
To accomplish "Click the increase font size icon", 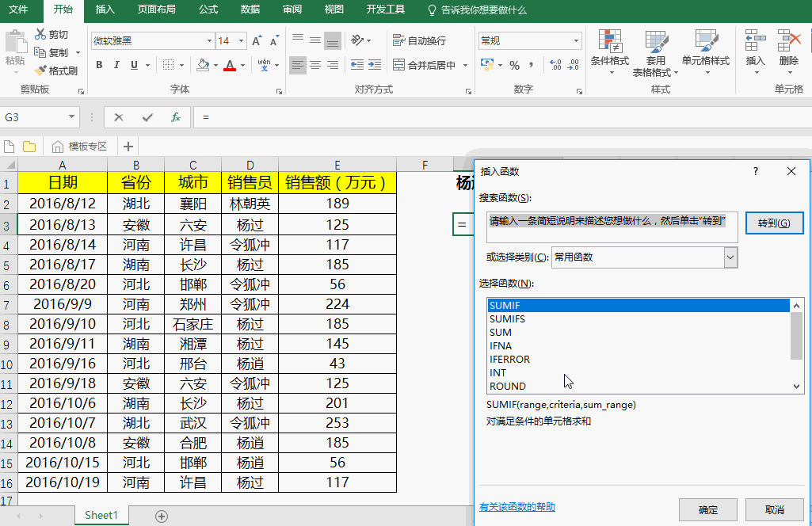I will (x=257, y=41).
